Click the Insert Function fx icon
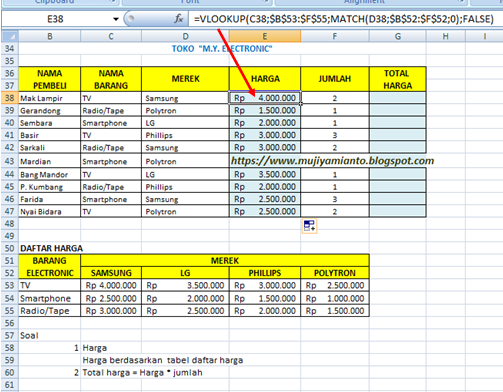The width and height of the screenshot is (503, 392). tap(179, 19)
